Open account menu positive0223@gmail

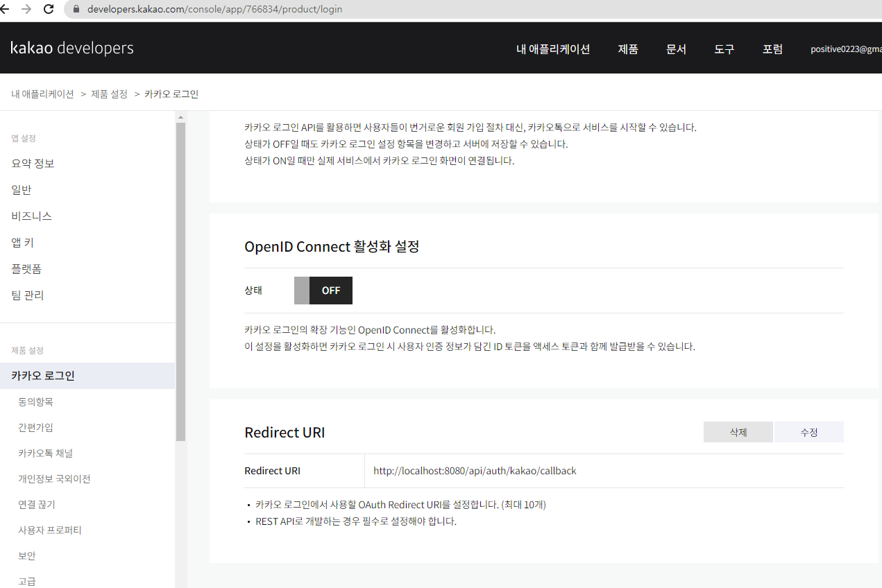click(846, 49)
